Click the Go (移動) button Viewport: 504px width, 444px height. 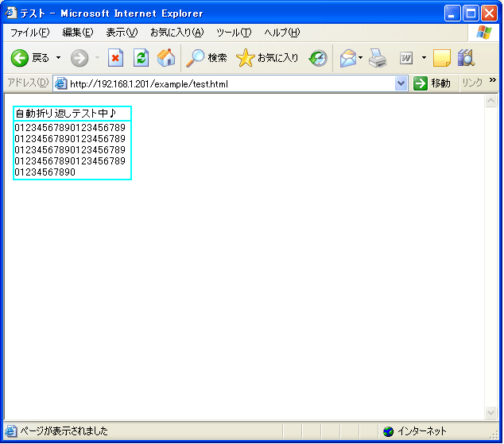(432, 83)
